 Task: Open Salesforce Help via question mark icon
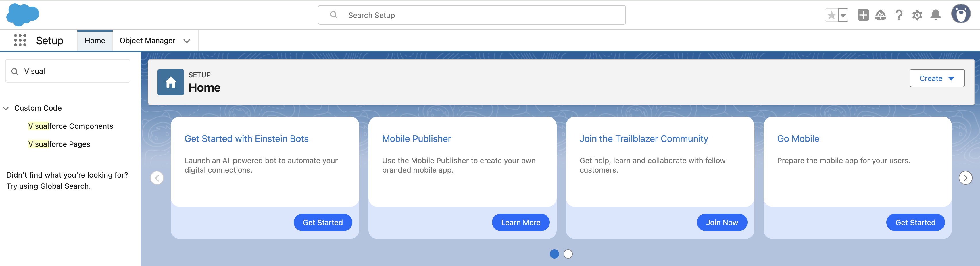tap(899, 15)
